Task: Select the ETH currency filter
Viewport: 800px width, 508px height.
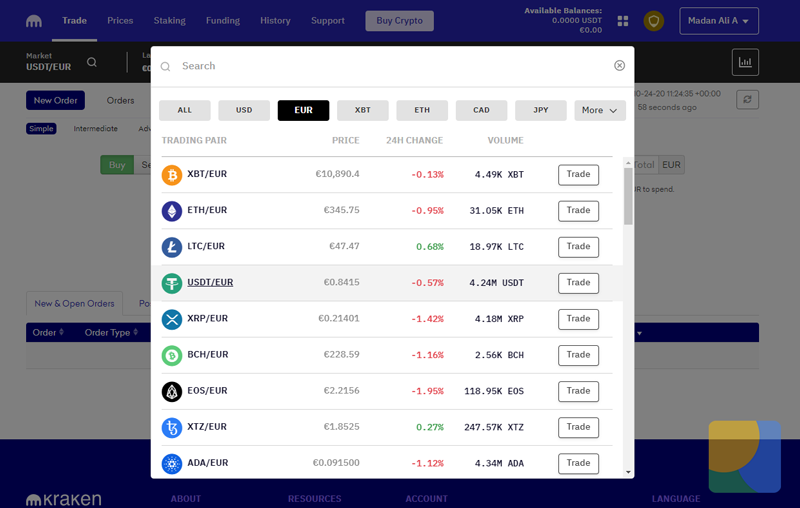Action: pos(422,110)
